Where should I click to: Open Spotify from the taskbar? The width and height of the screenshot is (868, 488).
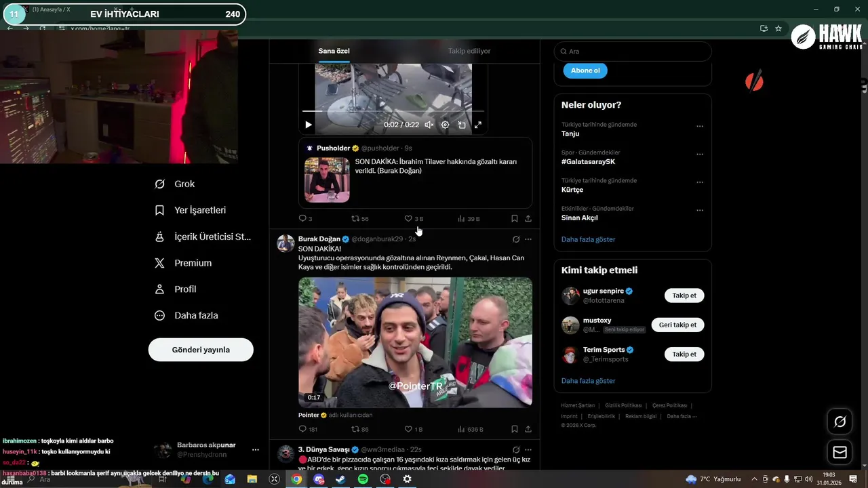[x=363, y=479]
